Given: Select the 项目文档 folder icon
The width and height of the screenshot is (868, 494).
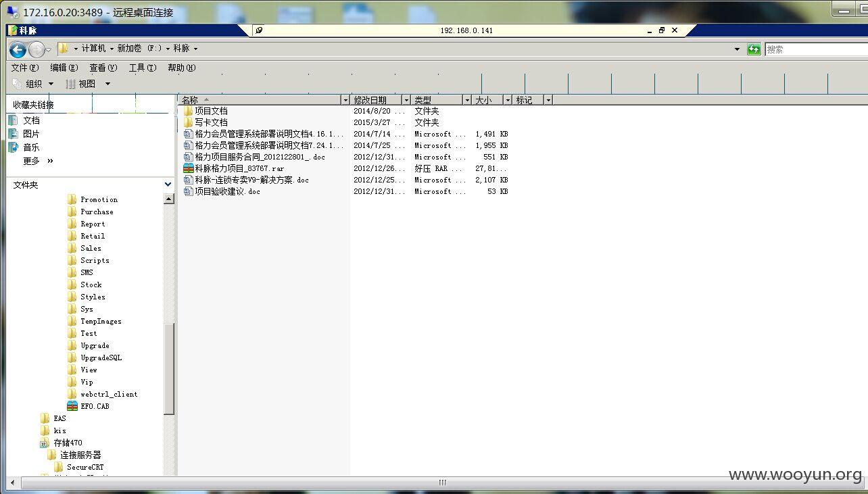Looking at the screenshot, I should pos(189,111).
